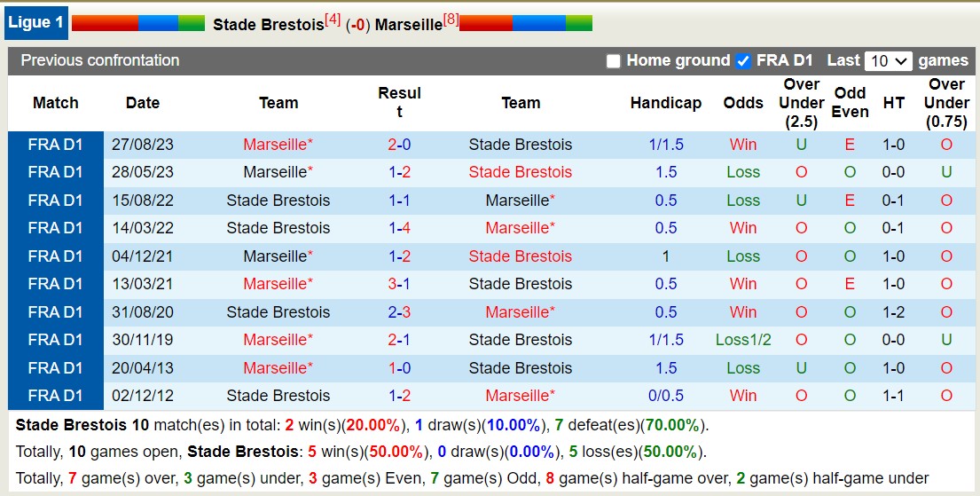
Task: Open the 2-3 result from 31/08/20
Action: tap(399, 312)
